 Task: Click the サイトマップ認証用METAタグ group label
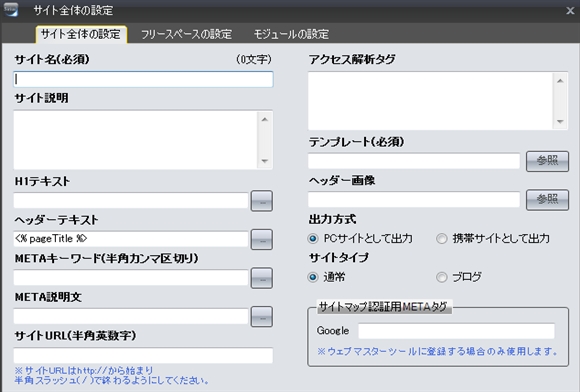(384, 307)
